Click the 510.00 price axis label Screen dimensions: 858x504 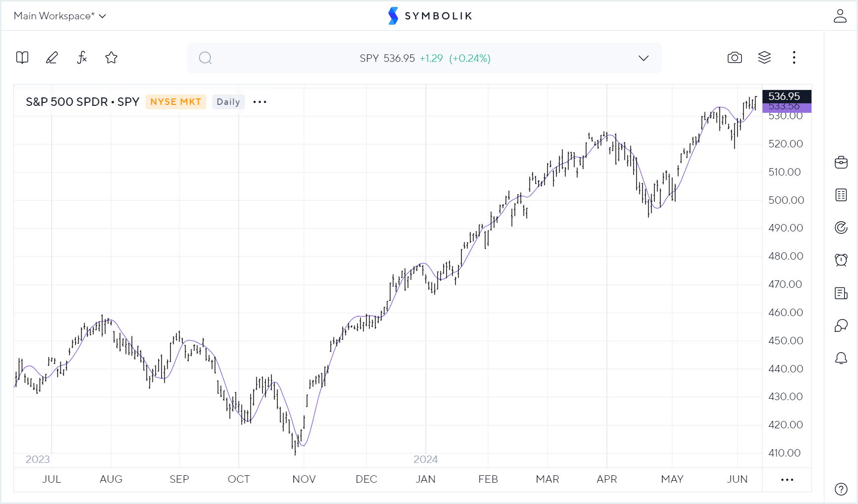point(785,172)
